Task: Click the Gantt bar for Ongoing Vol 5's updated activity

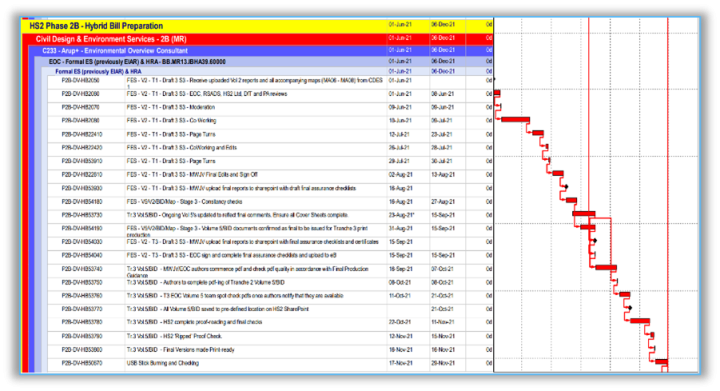Action: [x=584, y=213]
